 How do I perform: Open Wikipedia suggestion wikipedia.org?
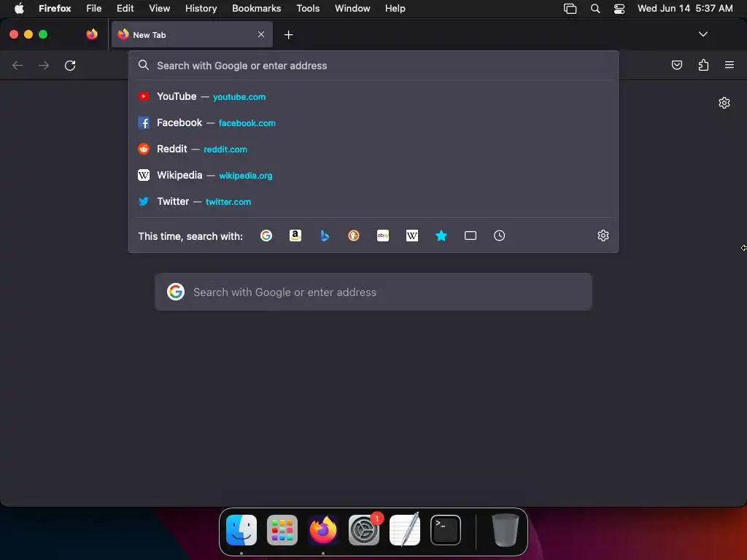click(373, 175)
